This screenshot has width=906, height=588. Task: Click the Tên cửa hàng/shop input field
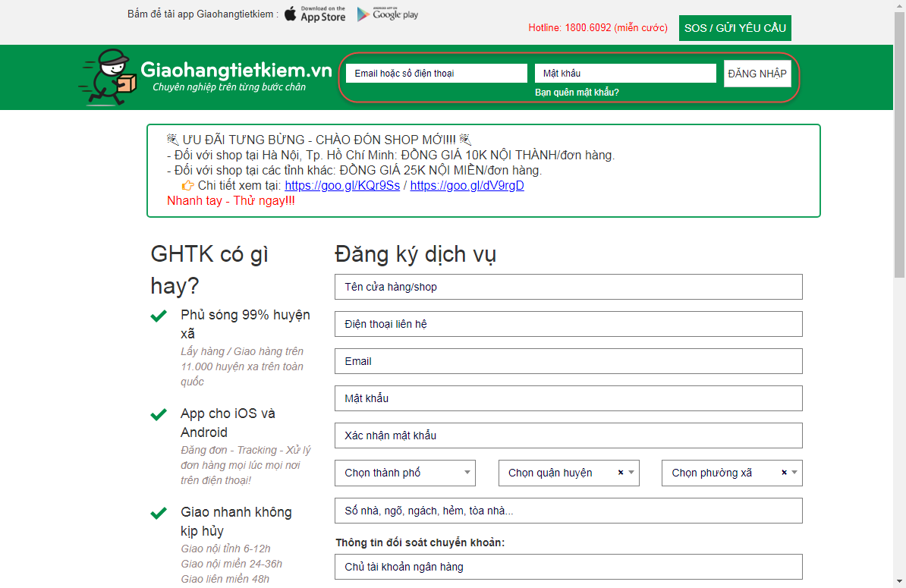coord(568,287)
